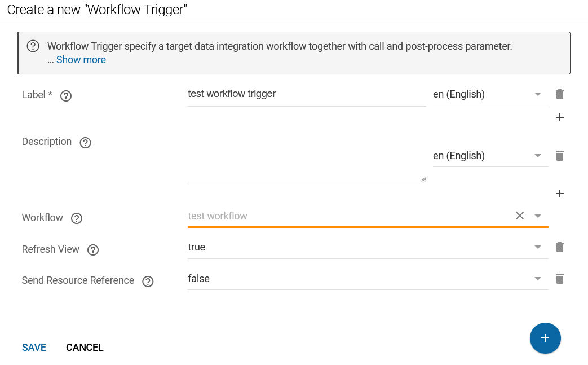The width and height of the screenshot is (588, 365).
Task: Expand the Workflow selection dropdown
Action: (x=538, y=216)
